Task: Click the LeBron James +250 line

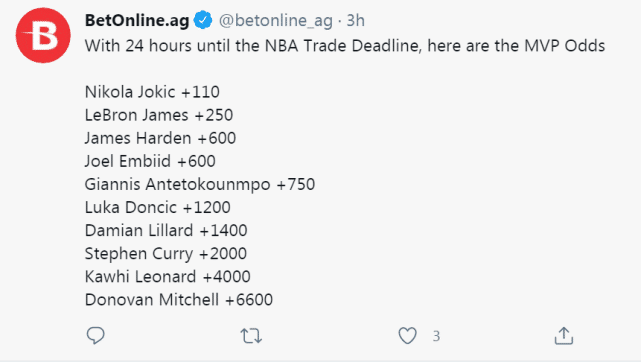Action: (x=159, y=115)
